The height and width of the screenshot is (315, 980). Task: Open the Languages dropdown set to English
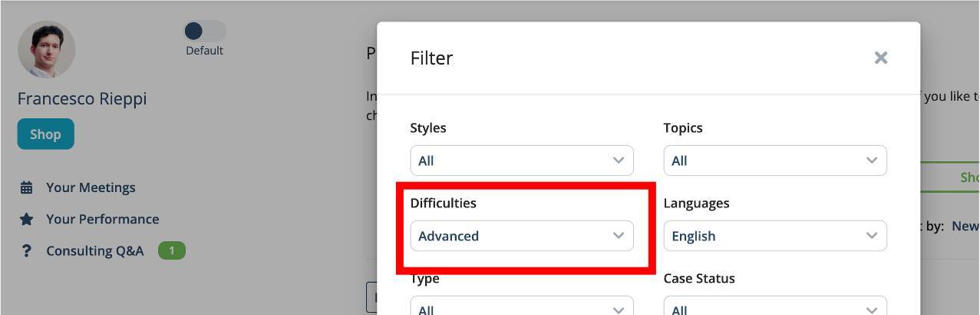pos(775,236)
